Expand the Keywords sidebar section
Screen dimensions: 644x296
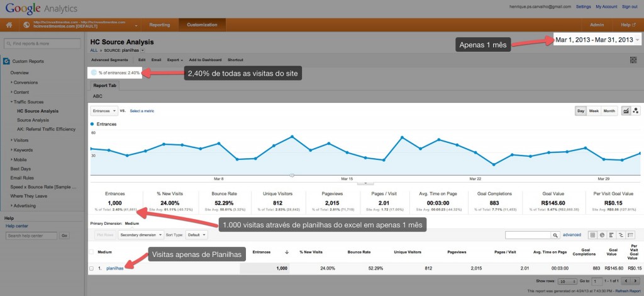tap(23, 150)
